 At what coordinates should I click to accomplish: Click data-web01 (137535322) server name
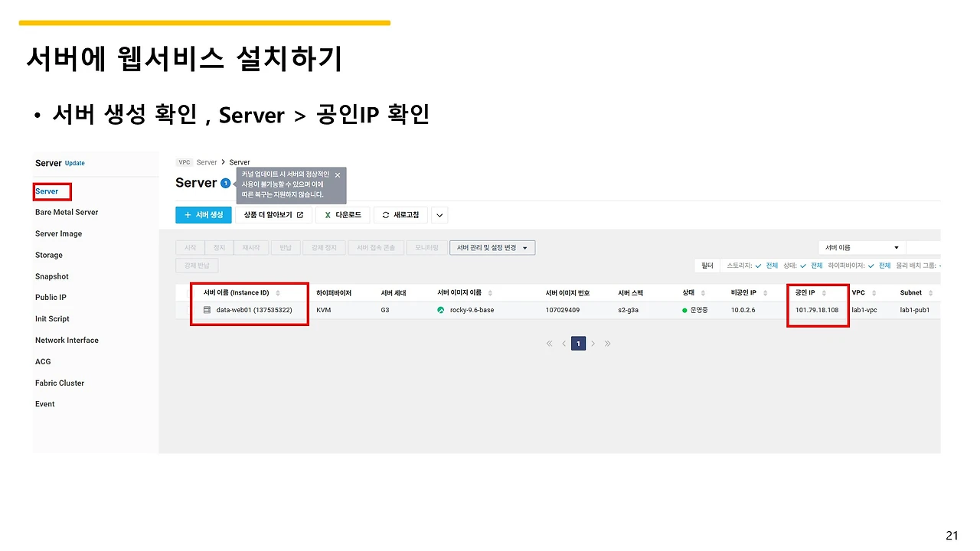[x=254, y=310]
